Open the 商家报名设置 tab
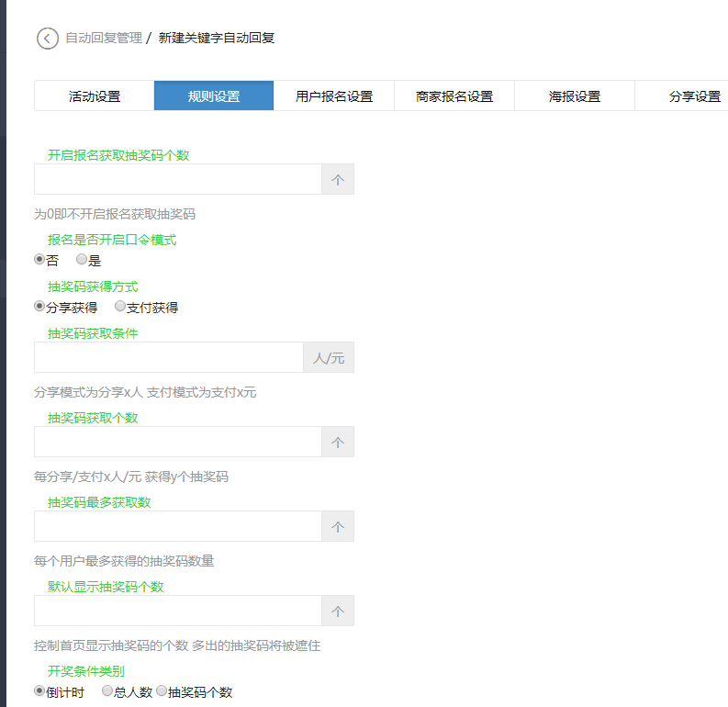The image size is (728, 707). tap(454, 96)
